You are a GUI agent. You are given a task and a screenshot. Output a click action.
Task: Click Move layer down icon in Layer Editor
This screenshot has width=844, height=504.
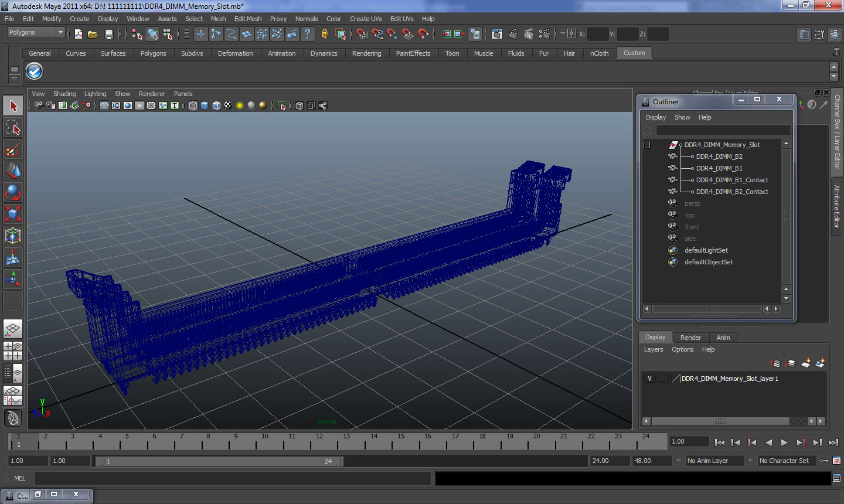pos(790,363)
